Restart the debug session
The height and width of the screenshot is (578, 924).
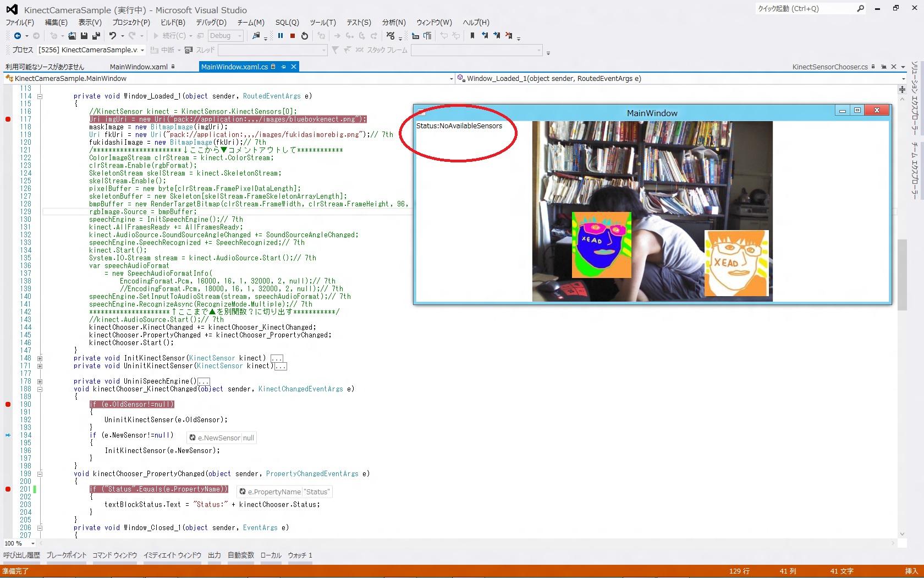(x=305, y=36)
